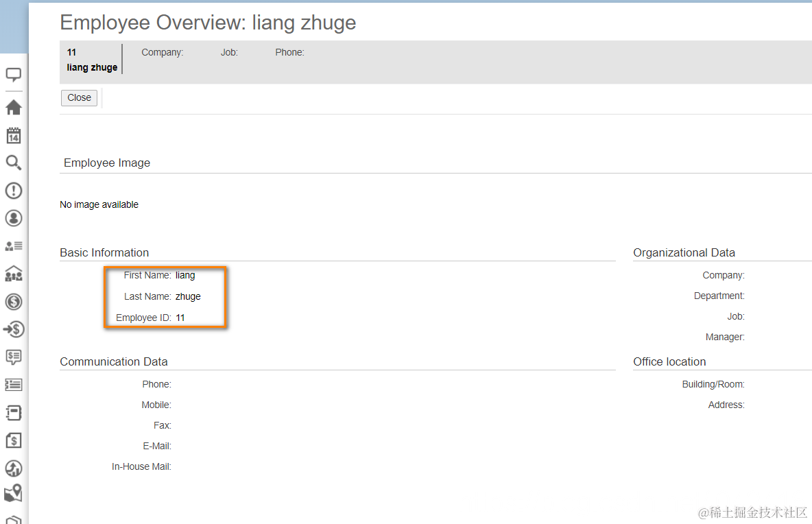Click 'No image available' text

click(x=99, y=204)
